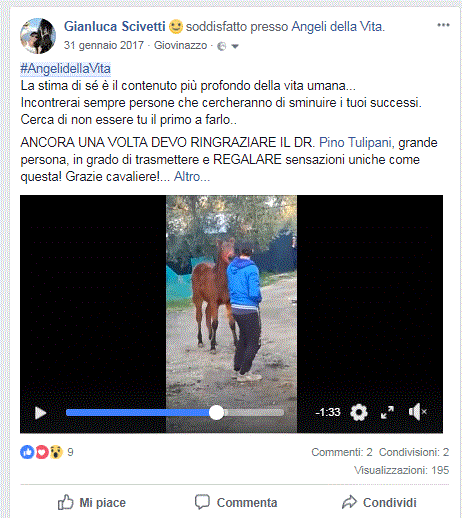Click the wow face reaction icon
Screen dimensions: 462x518
click(56, 452)
